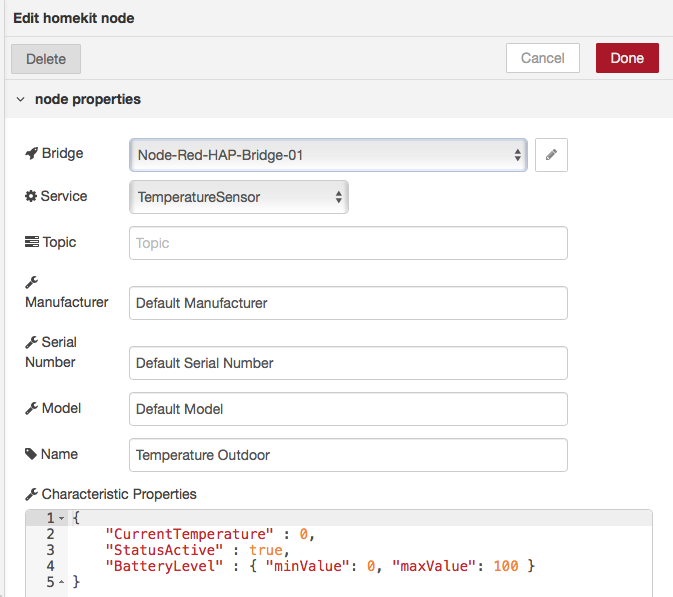The width and height of the screenshot is (673, 597).
Task: Fold the JSON block at line 1
Action: click(x=62, y=518)
